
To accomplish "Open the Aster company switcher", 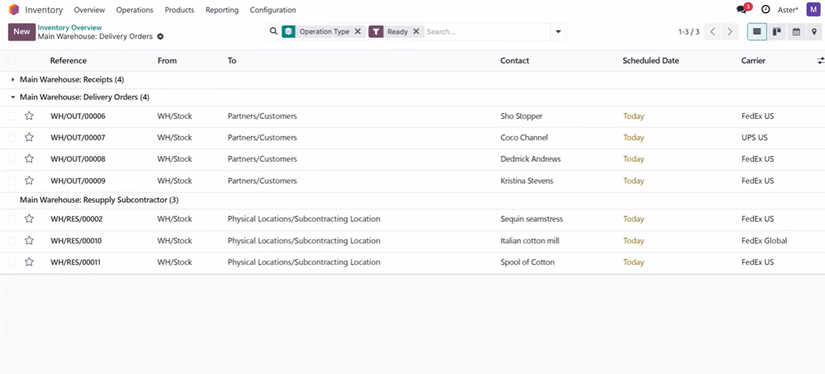I will click(788, 10).
